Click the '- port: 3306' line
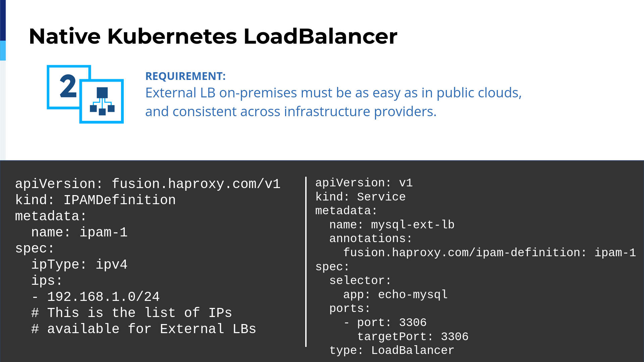The image size is (644, 362). click(x=385, y=323)
